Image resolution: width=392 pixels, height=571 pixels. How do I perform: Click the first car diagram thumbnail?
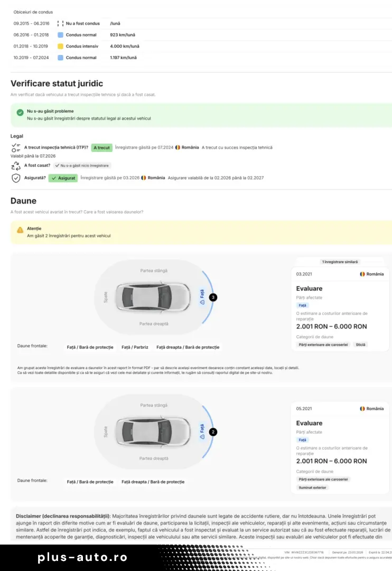(153, 297)
